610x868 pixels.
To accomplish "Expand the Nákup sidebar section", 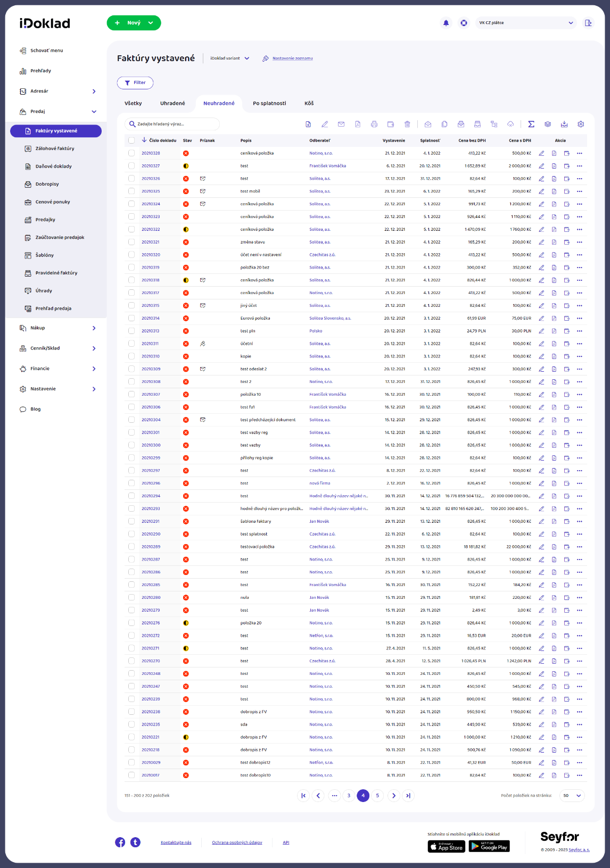I will [x=94, y=328].
